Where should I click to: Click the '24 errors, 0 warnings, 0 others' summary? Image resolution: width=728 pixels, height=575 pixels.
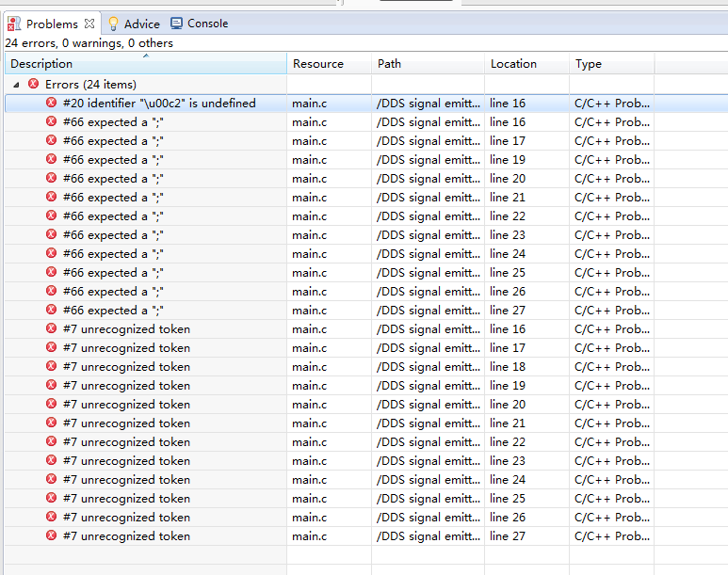click(89, 43)
